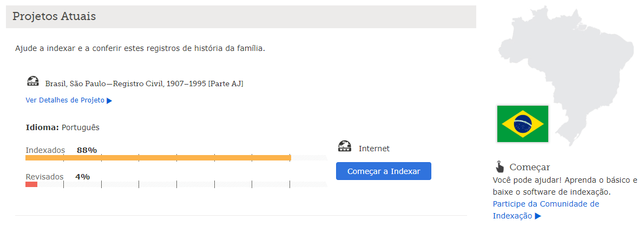
Task: Click the orange Indexados progress bar
Action: [x=158, y=158]
